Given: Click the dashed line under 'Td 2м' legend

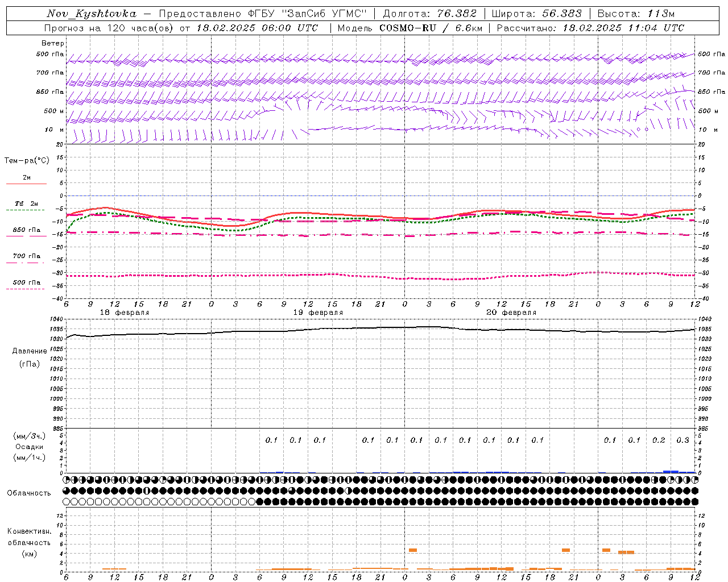Looking at the screenshot, I should (26, 210).
